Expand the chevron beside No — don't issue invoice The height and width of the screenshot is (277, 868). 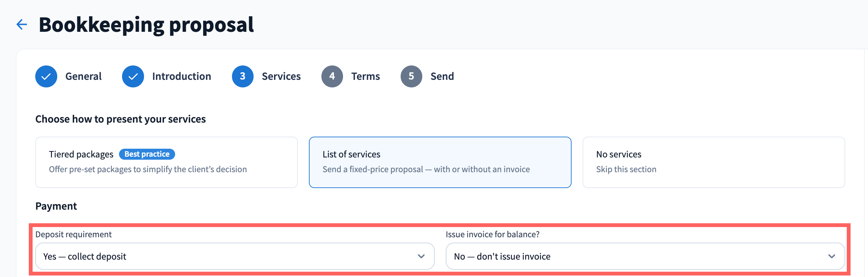832,256
